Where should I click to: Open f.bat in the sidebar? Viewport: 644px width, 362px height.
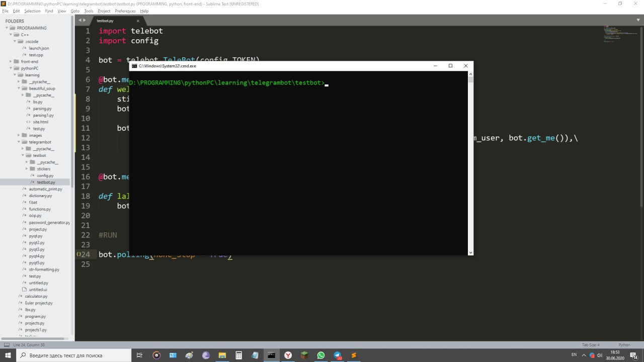coord(33,202)
